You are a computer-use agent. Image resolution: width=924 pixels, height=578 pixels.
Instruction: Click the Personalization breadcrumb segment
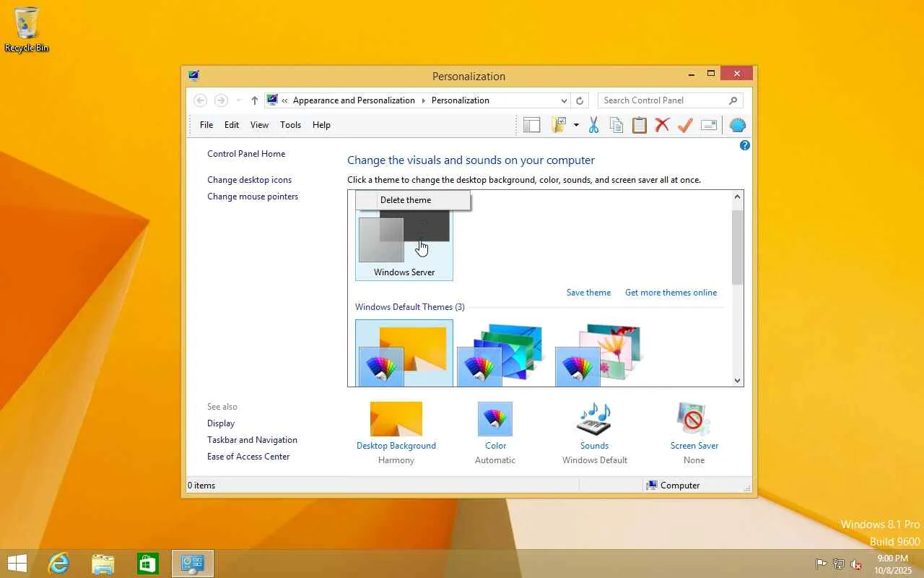pyautogui.click(x=461, y=100)
